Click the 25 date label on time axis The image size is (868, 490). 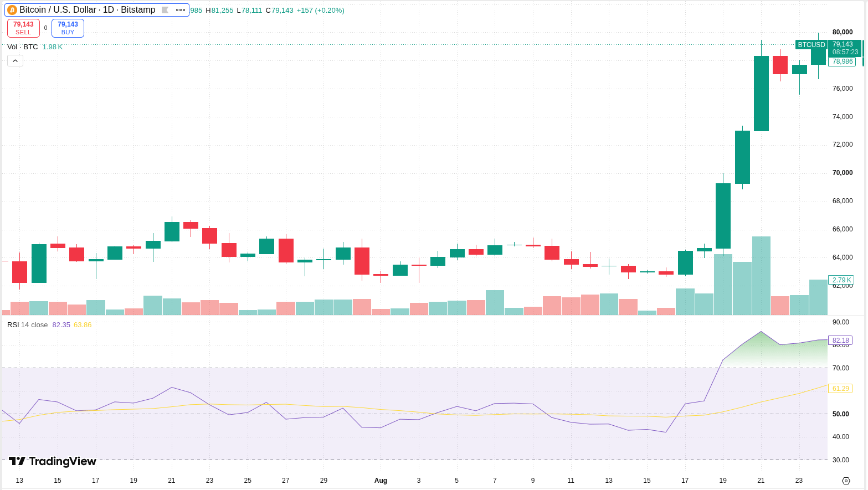coord(248,481)
